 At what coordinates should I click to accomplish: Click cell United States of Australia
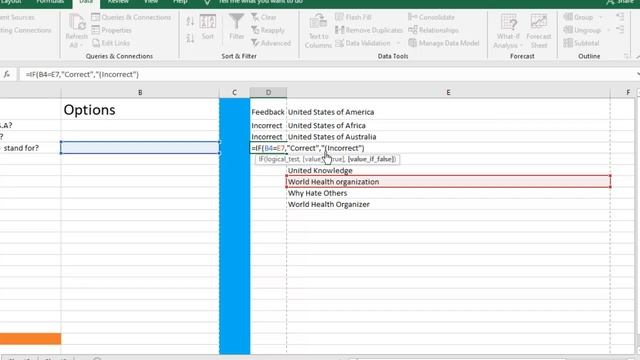point(448,137)
